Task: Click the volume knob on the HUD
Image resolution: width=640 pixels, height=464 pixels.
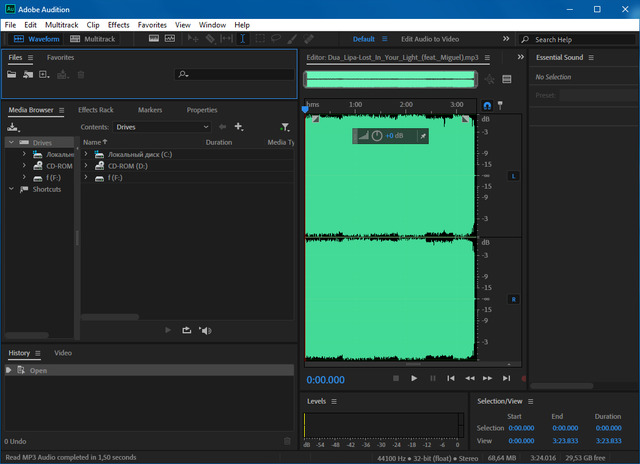Action: point(377,135)
